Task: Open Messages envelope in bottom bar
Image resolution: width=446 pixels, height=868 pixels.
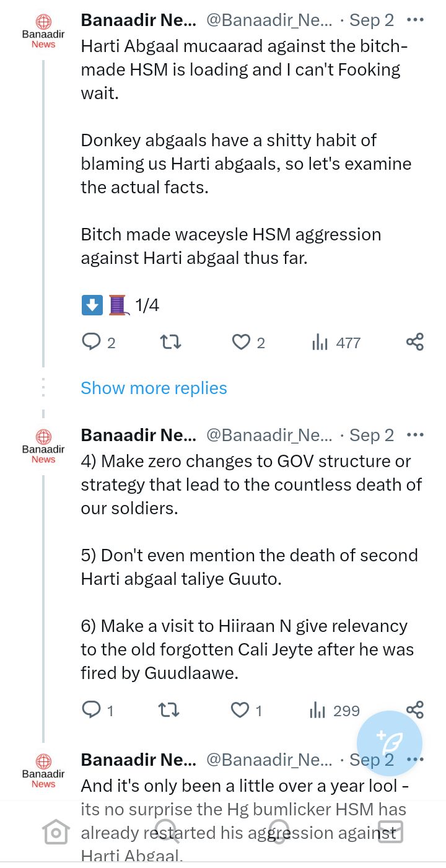Action: [391, 831]
